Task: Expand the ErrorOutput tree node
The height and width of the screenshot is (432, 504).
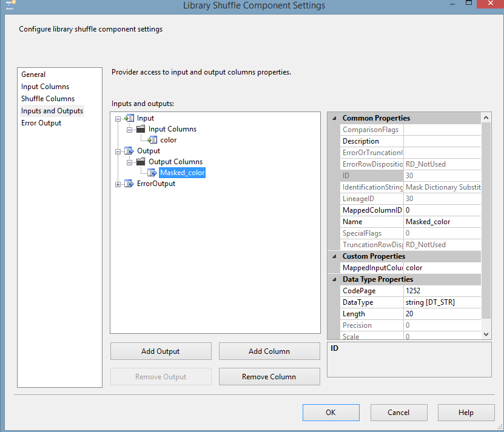Action: click(118, 184)
